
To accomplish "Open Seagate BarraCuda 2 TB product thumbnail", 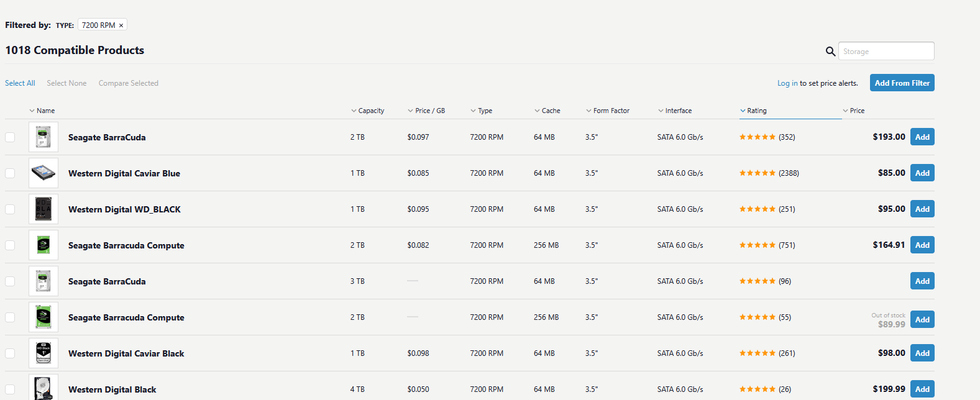I will (x=44, y=137).
